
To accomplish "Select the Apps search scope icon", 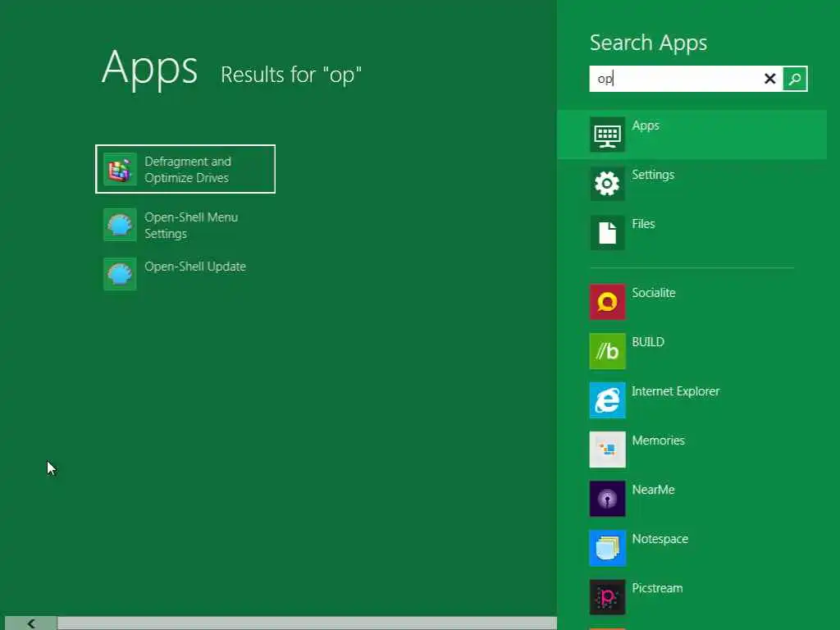I will point(607,135).
